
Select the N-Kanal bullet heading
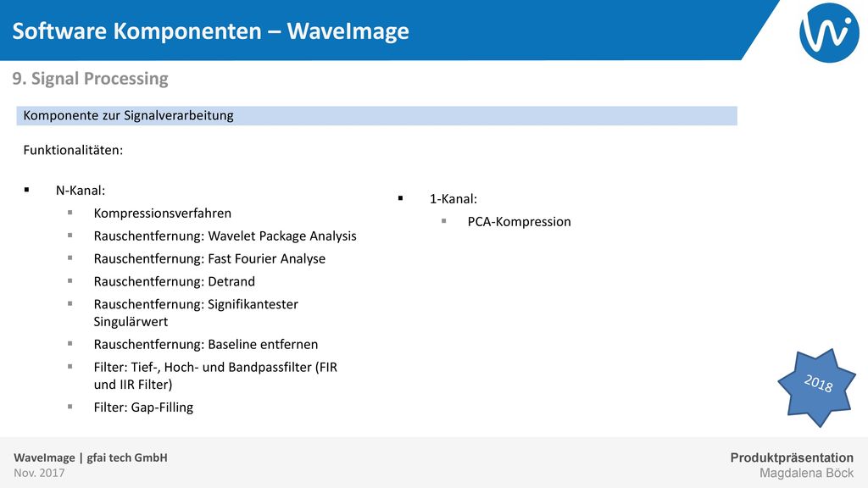click(81, 191)
